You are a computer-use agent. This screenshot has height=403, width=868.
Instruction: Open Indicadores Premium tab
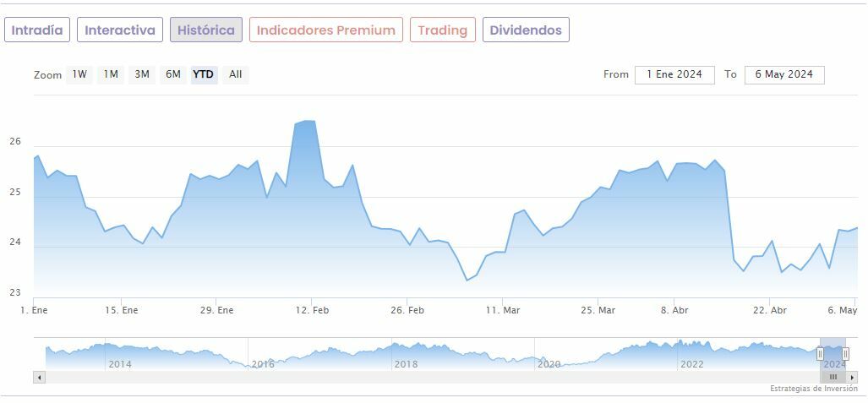pyautogui.click(x=325, y=30)
